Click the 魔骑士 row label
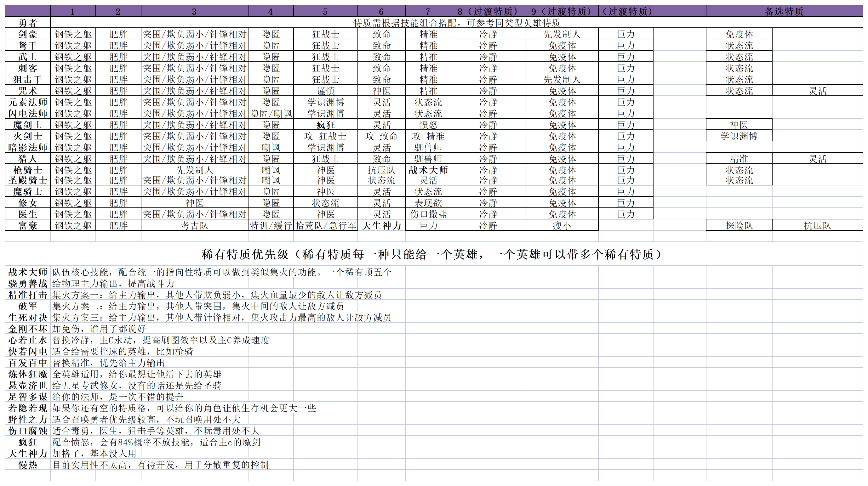868x486 pixels. 28,191
